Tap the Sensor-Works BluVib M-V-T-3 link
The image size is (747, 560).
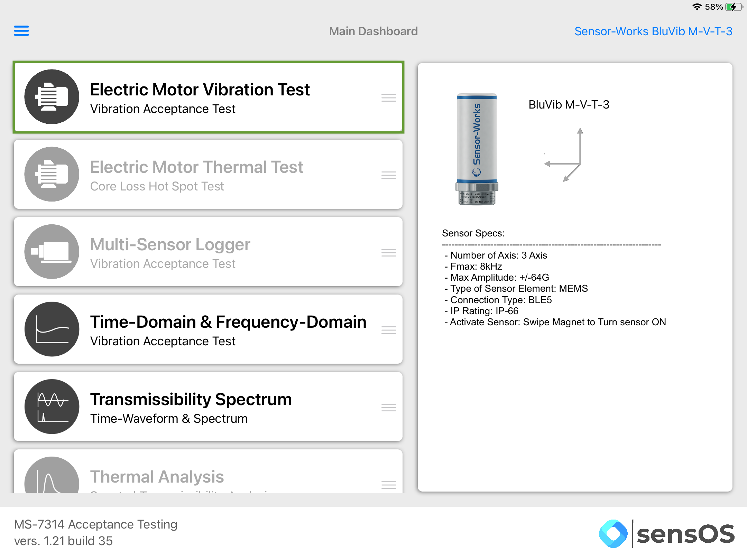coord(653,31)
